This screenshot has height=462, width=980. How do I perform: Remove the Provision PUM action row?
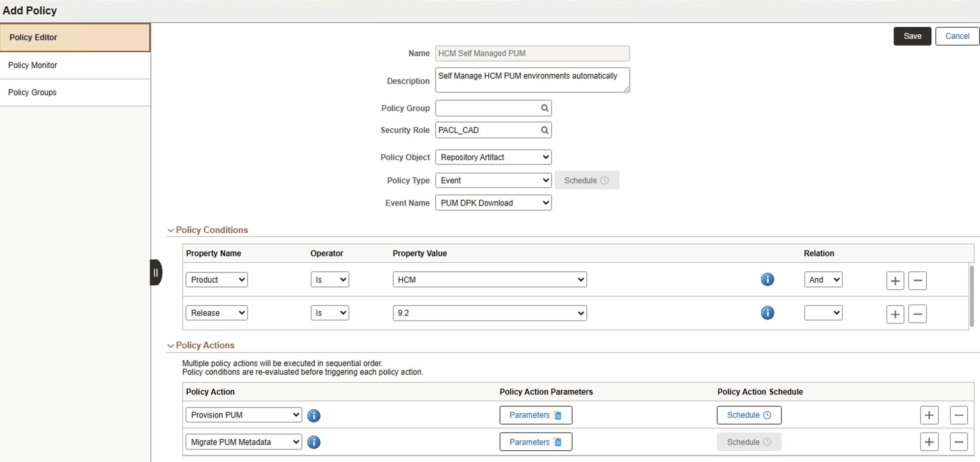click(x=959, y=415)
